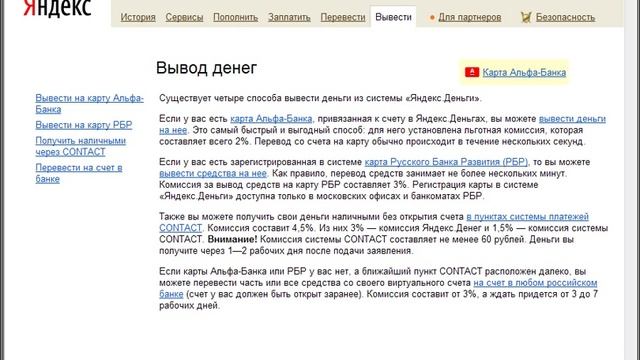
Task: Click the Яндекс logo
Action: (57, 8)
